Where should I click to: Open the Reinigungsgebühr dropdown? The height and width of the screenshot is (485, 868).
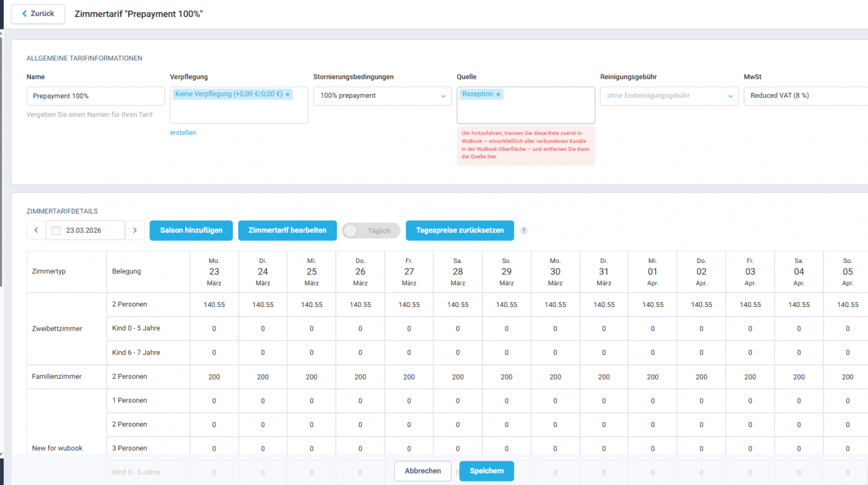668,96
